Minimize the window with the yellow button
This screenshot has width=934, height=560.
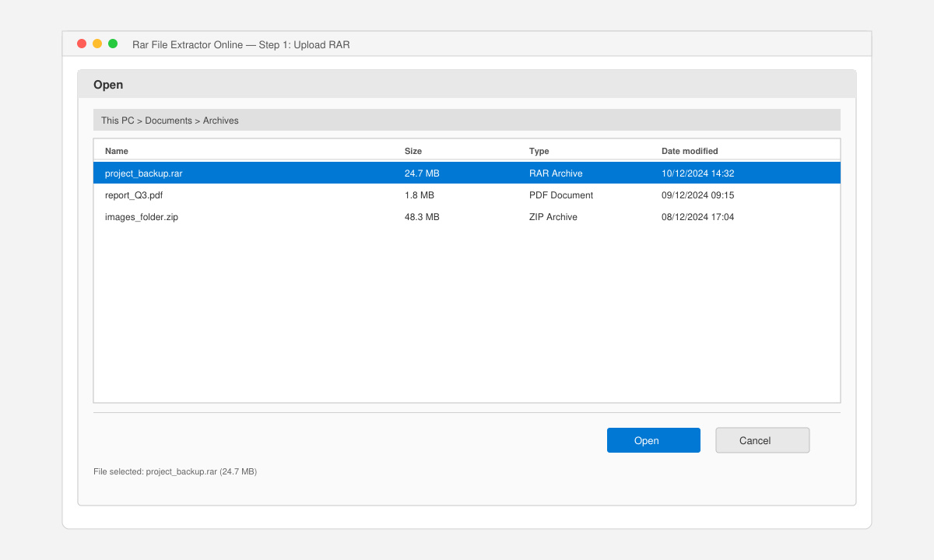(x=97, y=44)
